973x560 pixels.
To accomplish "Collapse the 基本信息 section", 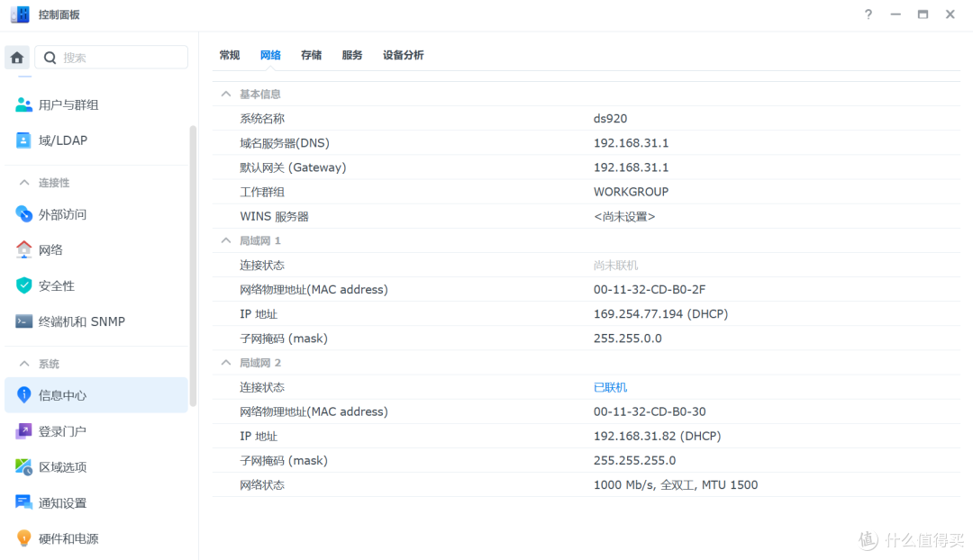I will 225,94.
